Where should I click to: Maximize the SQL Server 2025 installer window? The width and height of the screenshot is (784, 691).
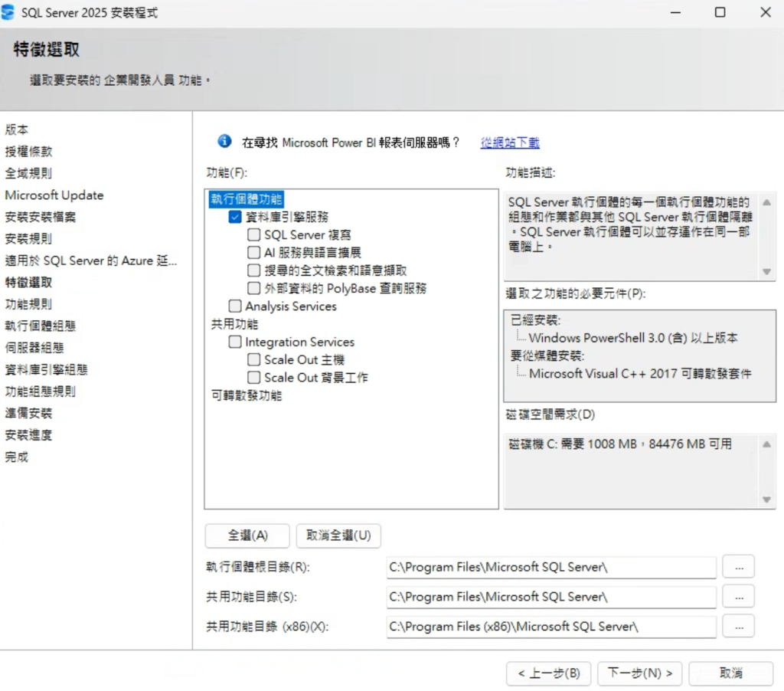(720, 12)
